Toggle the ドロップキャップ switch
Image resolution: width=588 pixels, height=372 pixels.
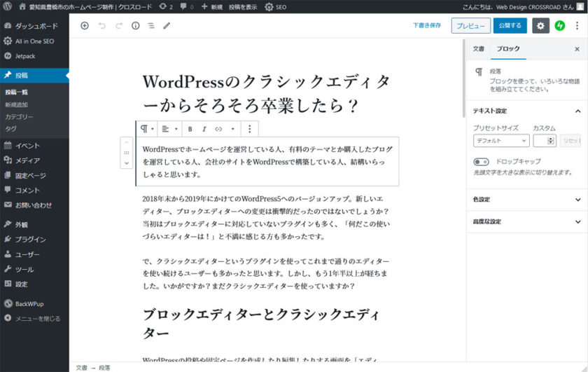pos(481,162)
